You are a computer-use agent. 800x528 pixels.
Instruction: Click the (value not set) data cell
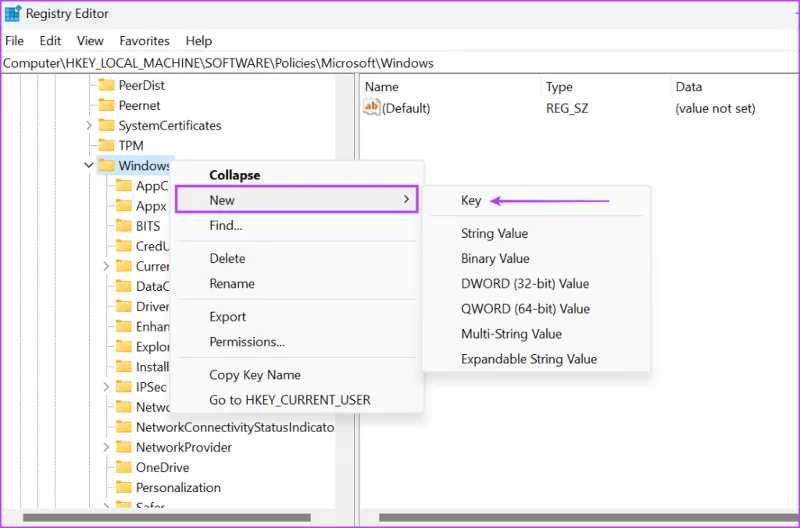point(715,108)
